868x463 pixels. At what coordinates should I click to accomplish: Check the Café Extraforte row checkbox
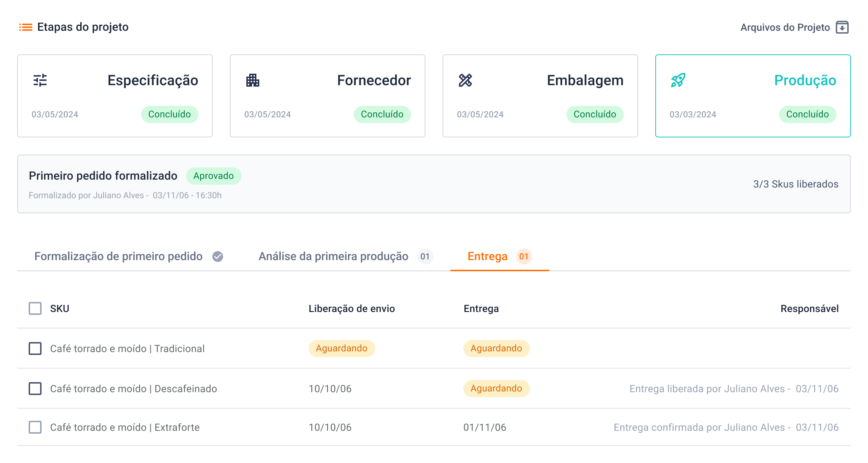pyautogui.click(x=35, y=427)
